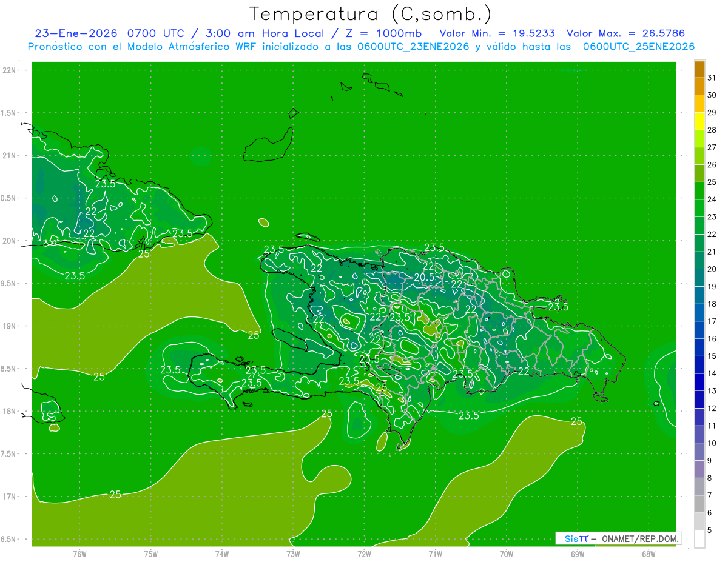Click the "76W" longitude axis label
Viewport: 728px width, 562px height.
pos(79,554)
